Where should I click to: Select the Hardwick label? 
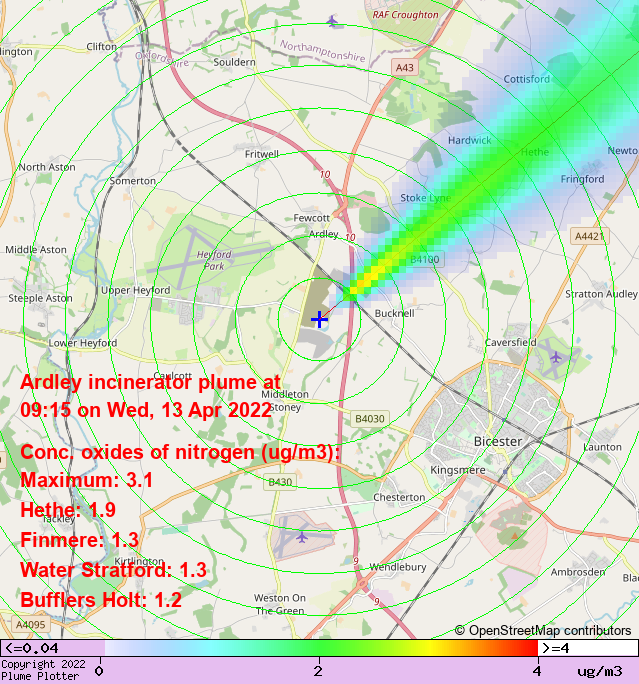(x=469, y=140)
